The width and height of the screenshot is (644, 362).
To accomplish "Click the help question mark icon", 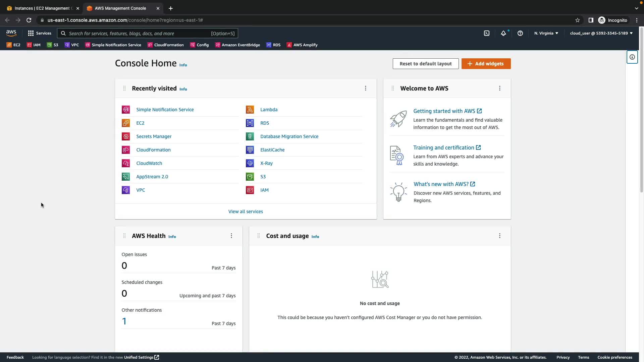I will (520, 33).
